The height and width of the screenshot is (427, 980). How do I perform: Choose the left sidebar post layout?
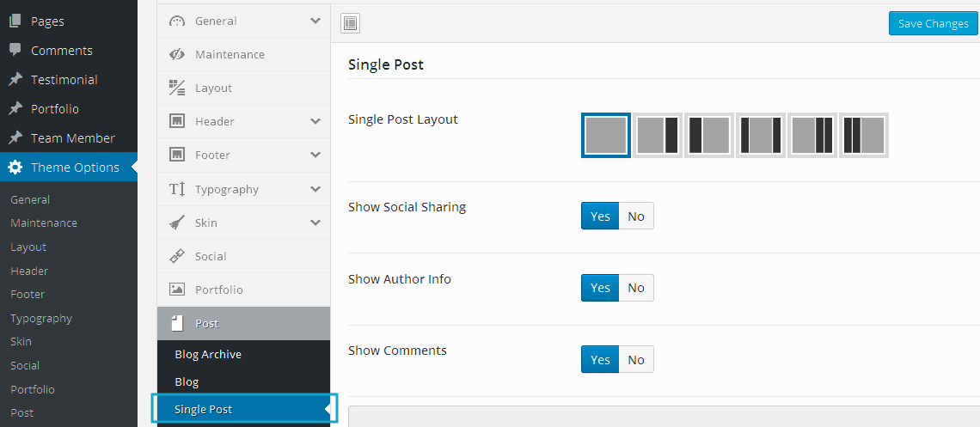(x=709, y=136)
